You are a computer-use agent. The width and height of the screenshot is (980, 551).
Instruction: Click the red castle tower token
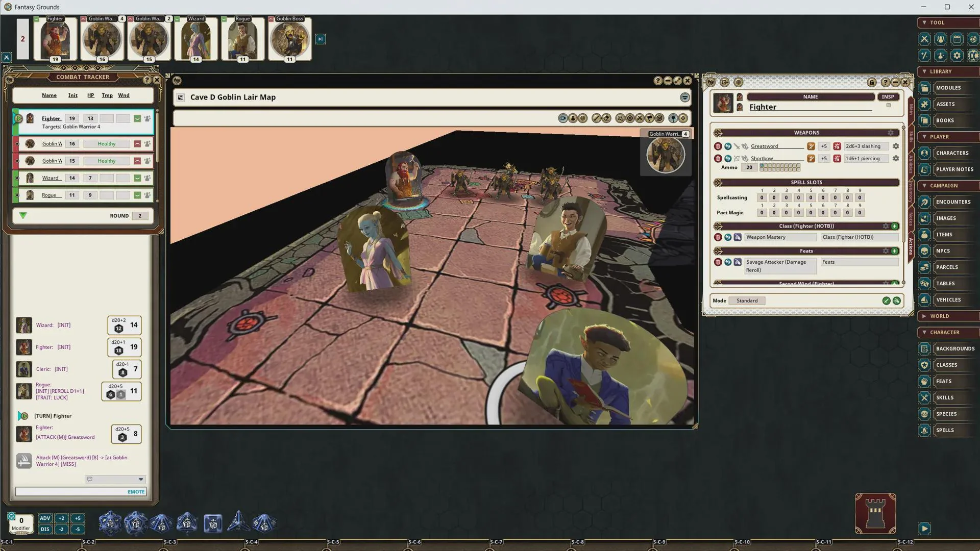[x=875, y=514]
